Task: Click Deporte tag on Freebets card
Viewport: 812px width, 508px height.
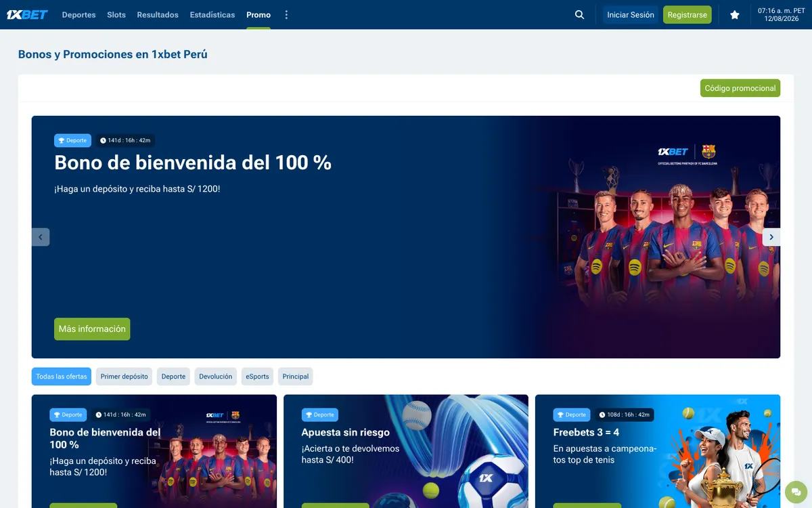Action: point(571,415)
